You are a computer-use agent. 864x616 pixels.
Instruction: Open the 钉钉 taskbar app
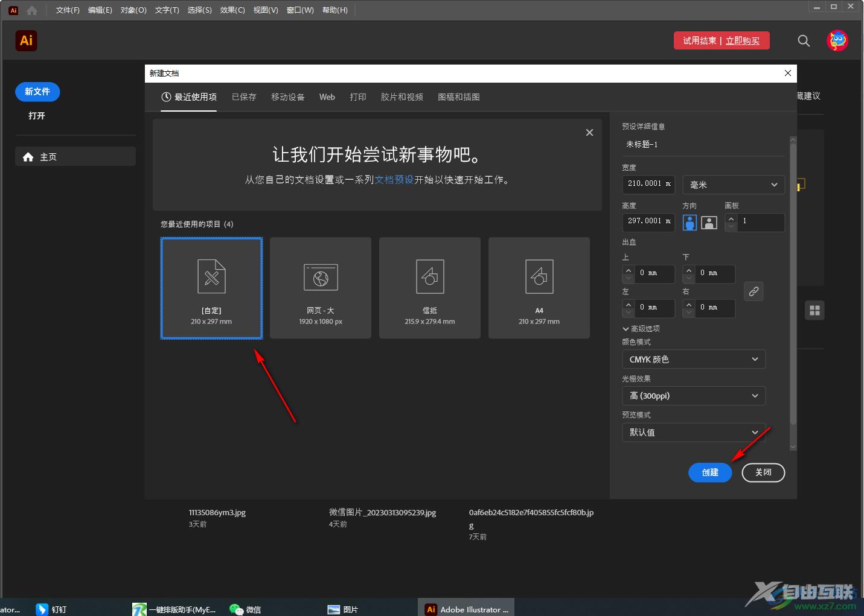(x=52, y=609)
